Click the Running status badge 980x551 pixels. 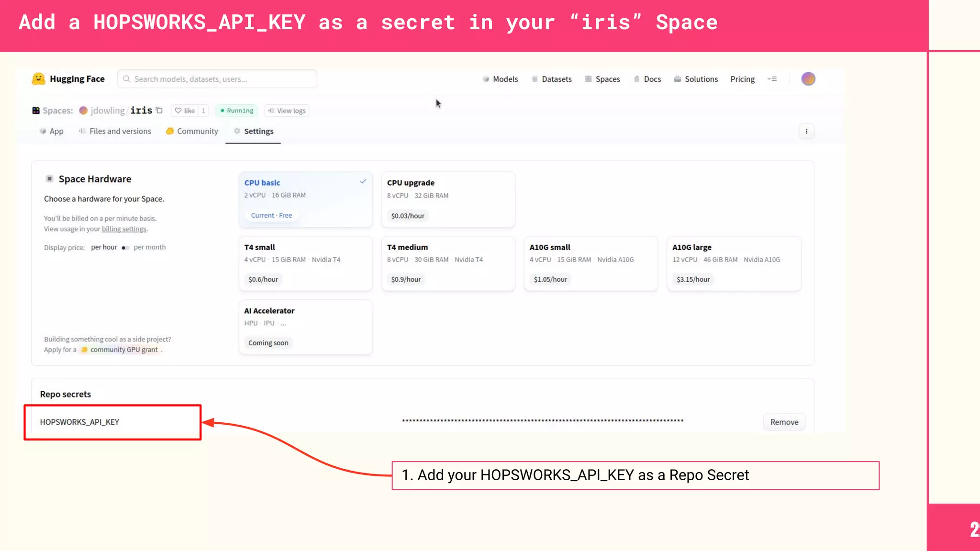click(x=237, y=110)
